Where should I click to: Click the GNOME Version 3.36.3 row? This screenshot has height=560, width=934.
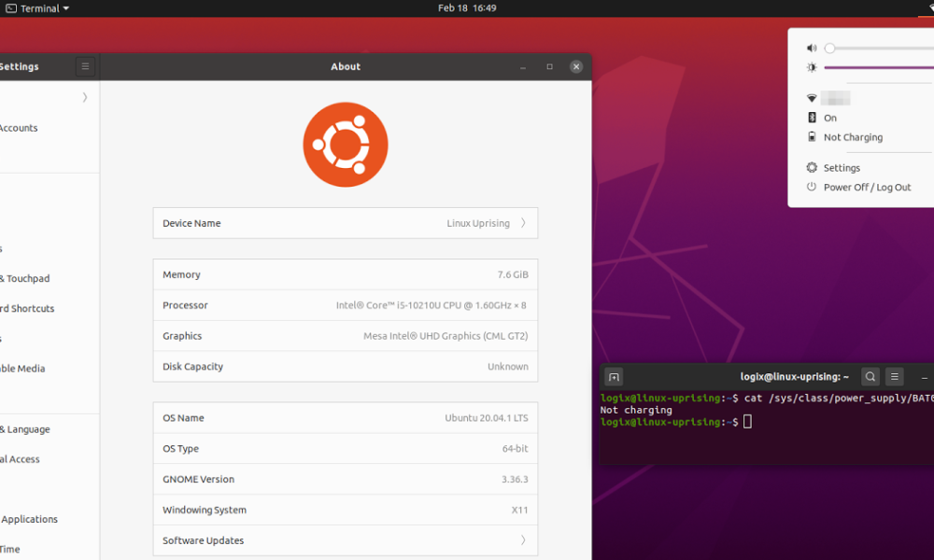[x=346, y=479]
